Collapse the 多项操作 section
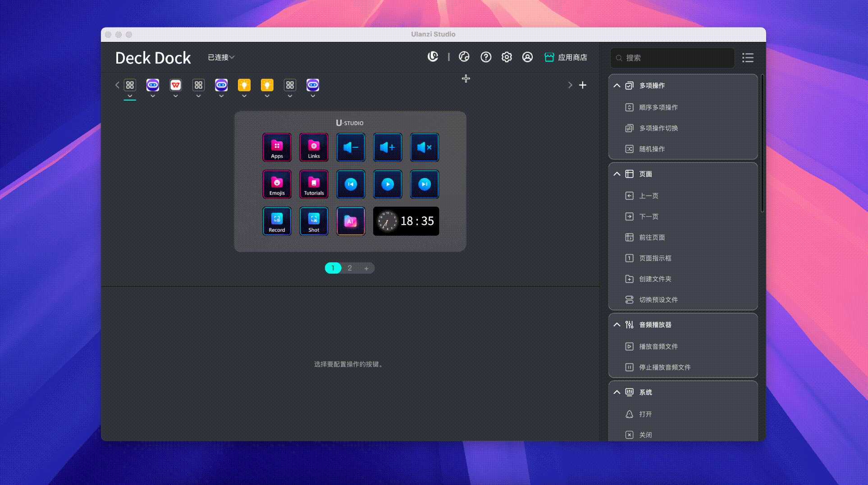 617,86
